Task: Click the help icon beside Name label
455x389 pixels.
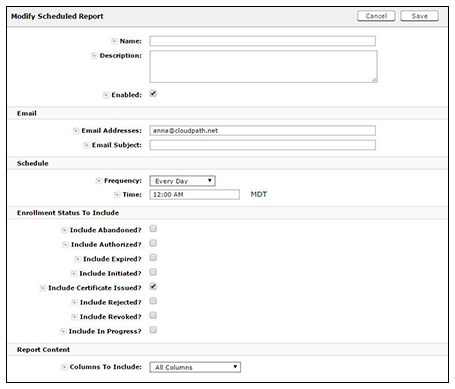Action: click(114, 41)
